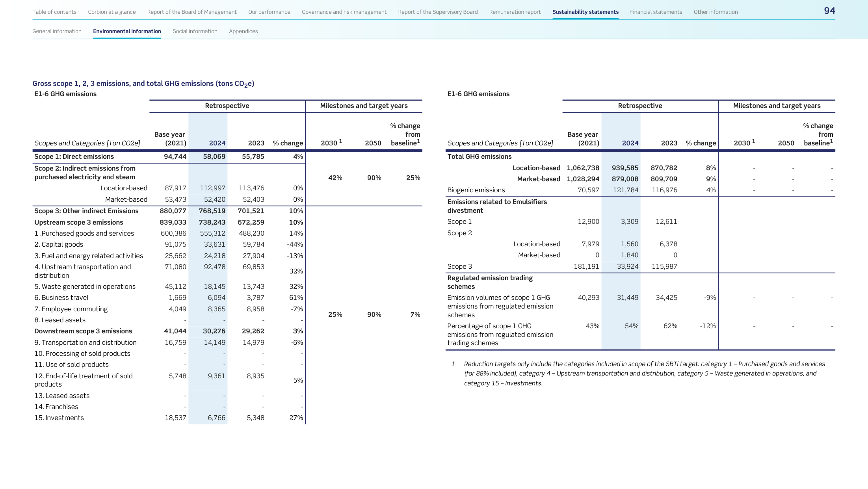Select market-based 2024 value 879,008
This screenshot has width=868, height=489.
click(x=625, y=179)
